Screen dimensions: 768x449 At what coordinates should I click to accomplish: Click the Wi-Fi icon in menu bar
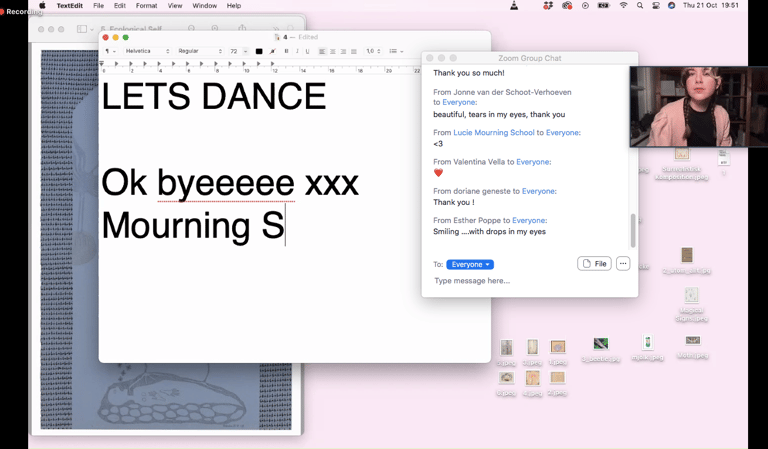623,6
